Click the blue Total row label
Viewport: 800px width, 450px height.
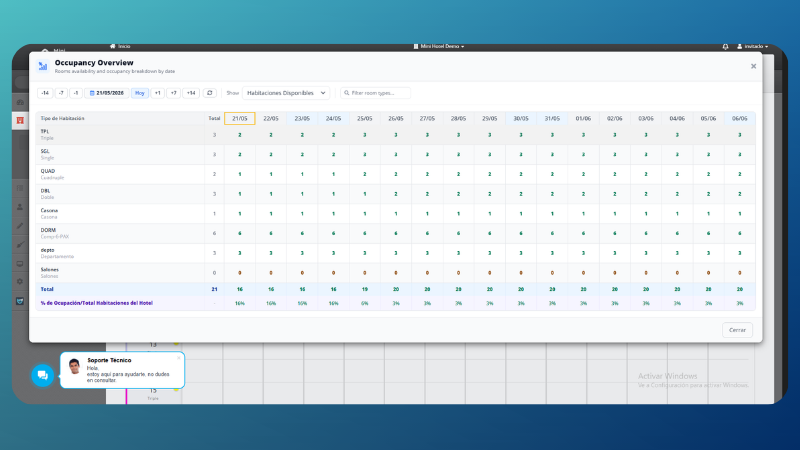pyautogui.click(x=47, y=289)
